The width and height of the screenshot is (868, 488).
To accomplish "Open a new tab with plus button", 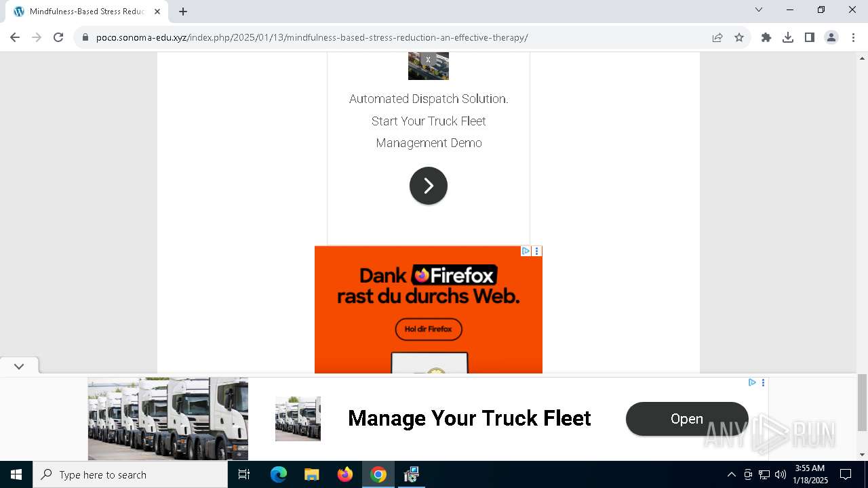I will point(183,12).
